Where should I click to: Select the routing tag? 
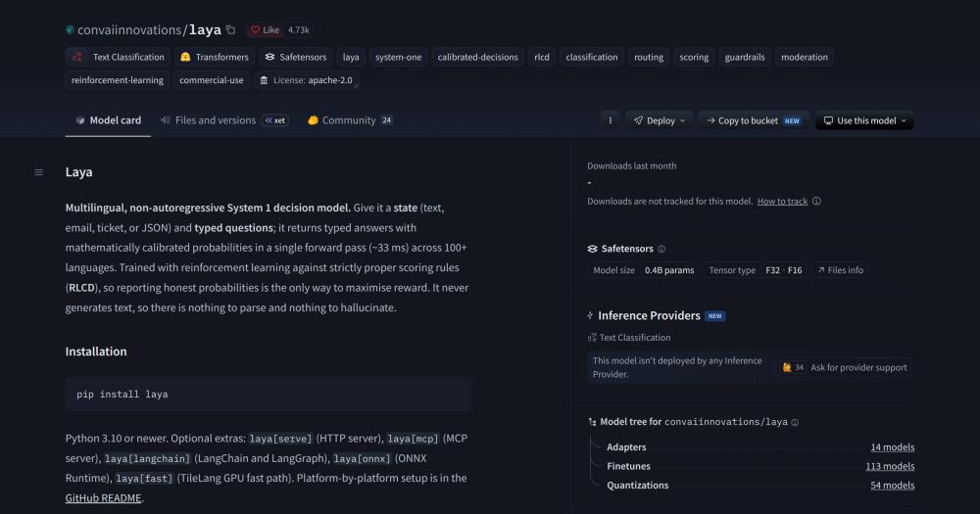point(649,57)
